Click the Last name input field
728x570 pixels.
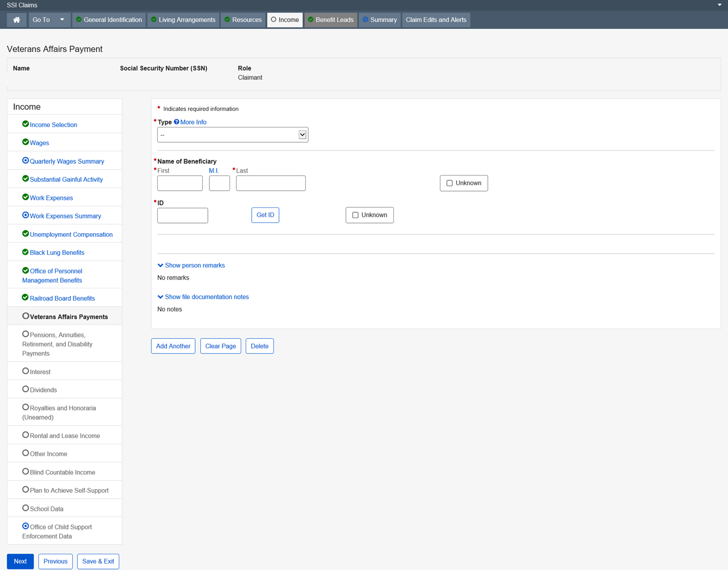(x=270, y=183)
